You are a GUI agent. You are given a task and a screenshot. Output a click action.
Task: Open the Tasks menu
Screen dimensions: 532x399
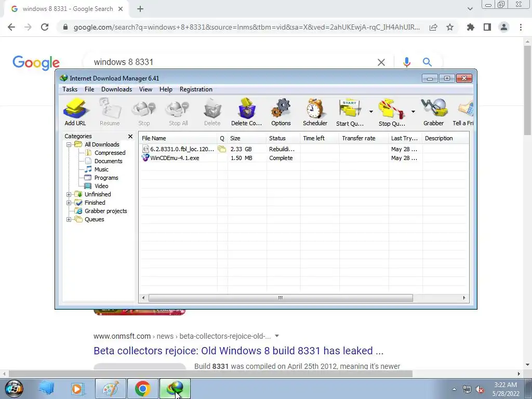click(70, 89)
